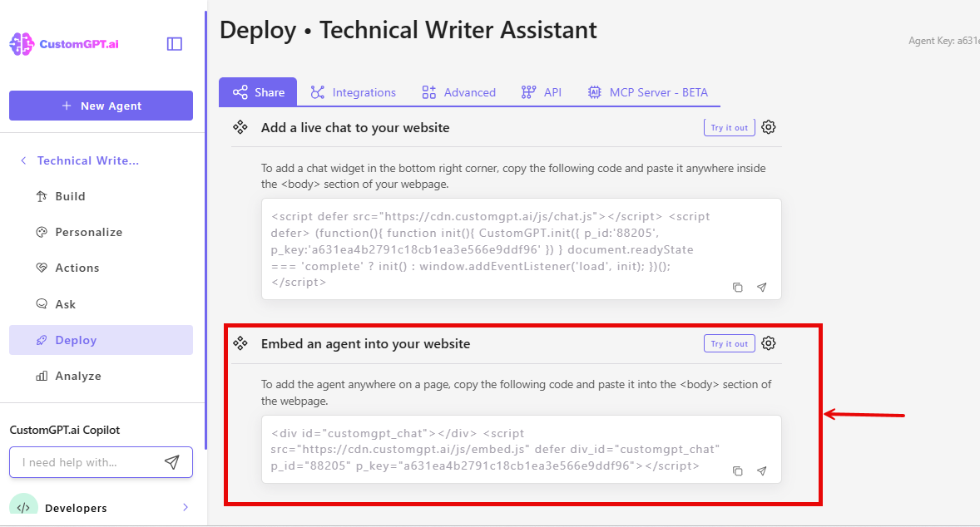Screen dimensions: 980x527
Task: Expand the Developers section chevron
Action: point(185,507)
